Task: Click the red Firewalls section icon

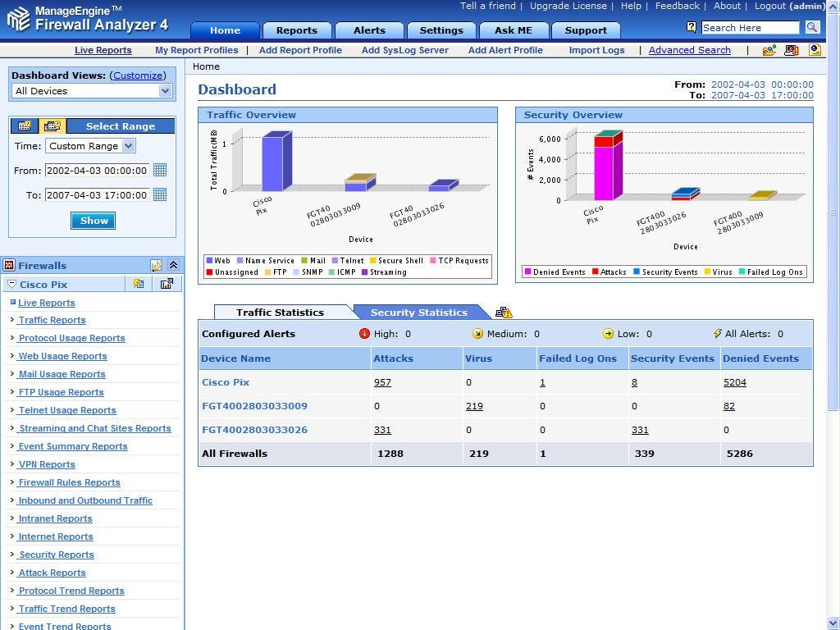Action: coord(9,265)
